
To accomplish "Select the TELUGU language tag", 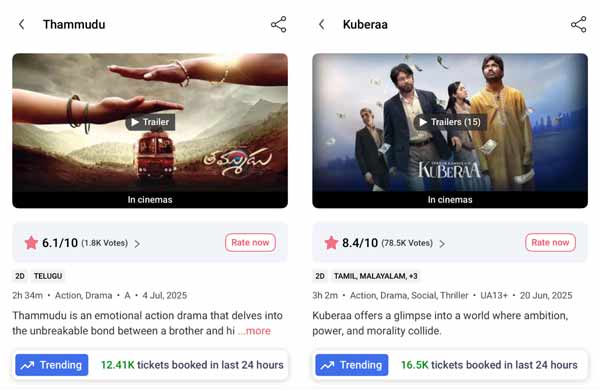I will pos(48,276).
